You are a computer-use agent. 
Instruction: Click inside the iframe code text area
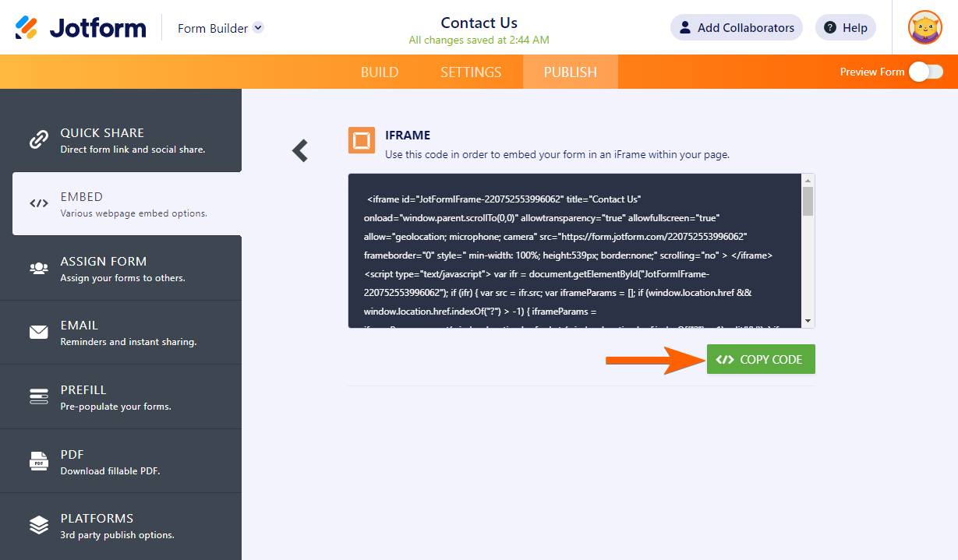click(x=575, y=251)
